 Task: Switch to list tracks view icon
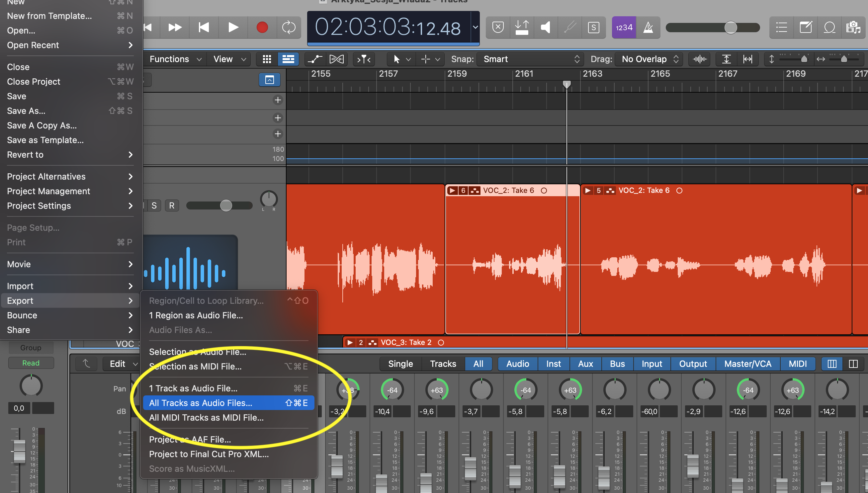288,59
